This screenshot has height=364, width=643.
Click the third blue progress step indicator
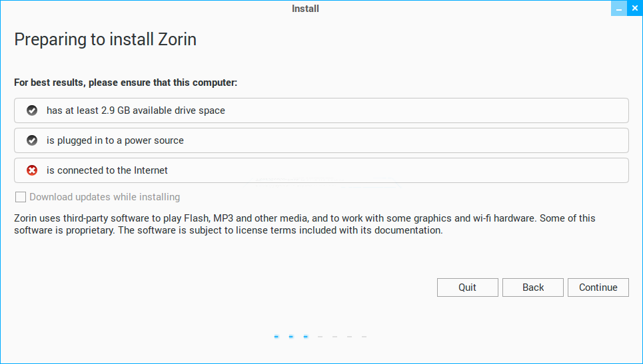click(306, 337)
